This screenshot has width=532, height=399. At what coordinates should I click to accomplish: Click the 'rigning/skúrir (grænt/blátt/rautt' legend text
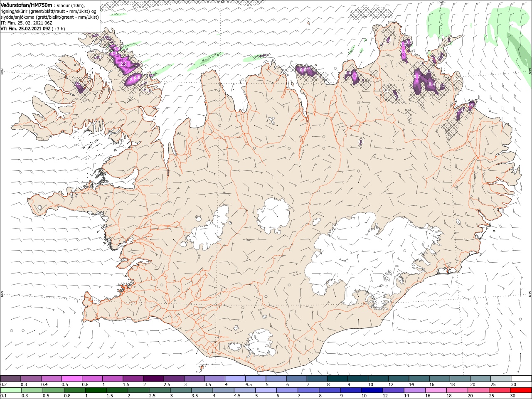(x=34, y=11)
